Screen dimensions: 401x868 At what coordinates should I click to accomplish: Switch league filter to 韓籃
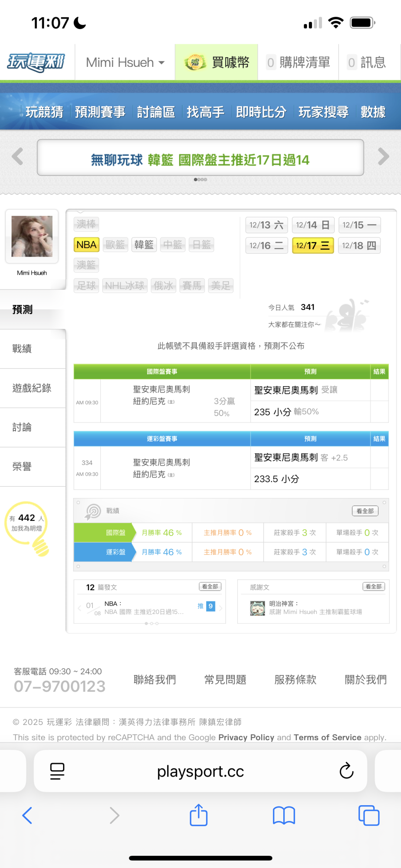click(x=144, y=245)
